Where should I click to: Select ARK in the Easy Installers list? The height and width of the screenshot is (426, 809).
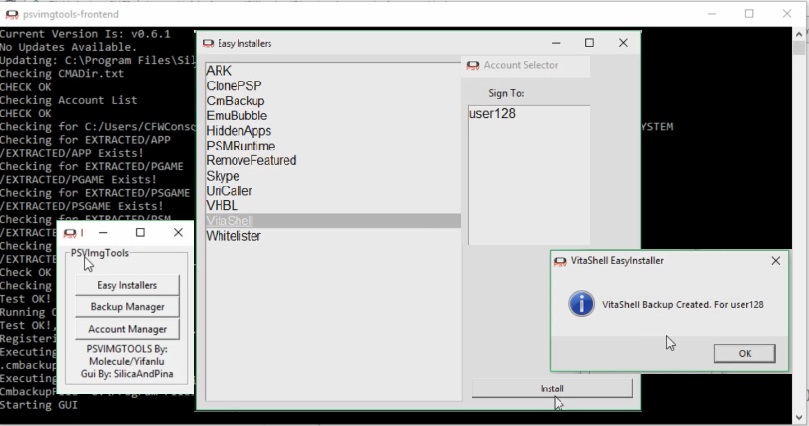333,71
